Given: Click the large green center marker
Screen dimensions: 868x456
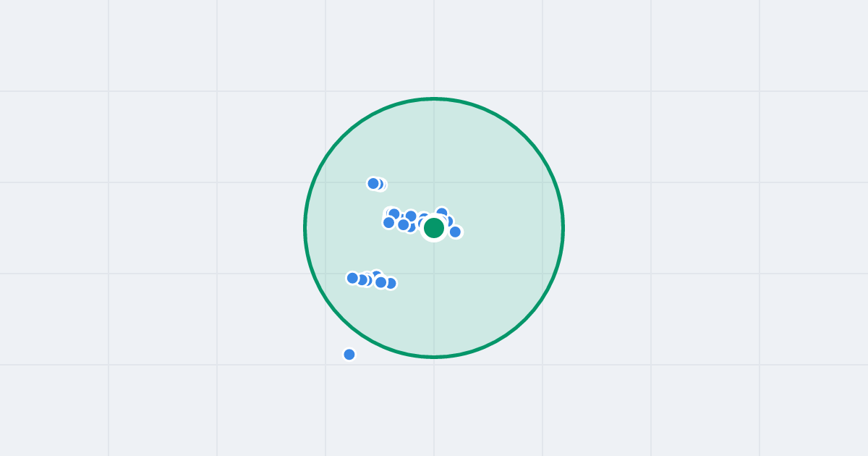Looking at the screenshot, I should click(434, 228).
